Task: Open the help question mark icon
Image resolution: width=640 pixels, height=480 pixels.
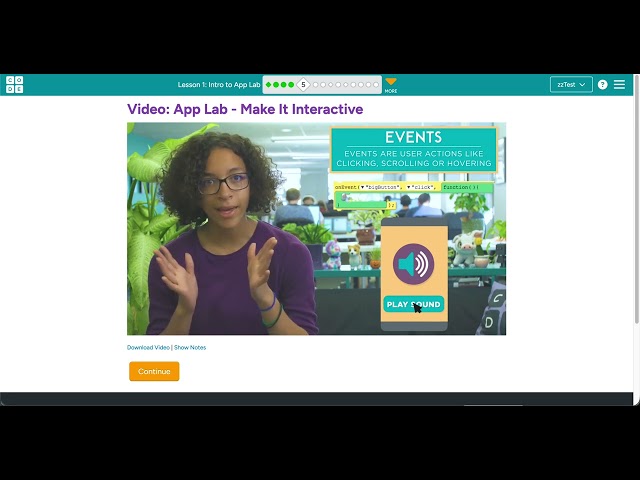Action: pyautogui.click(x=602, y=84)
